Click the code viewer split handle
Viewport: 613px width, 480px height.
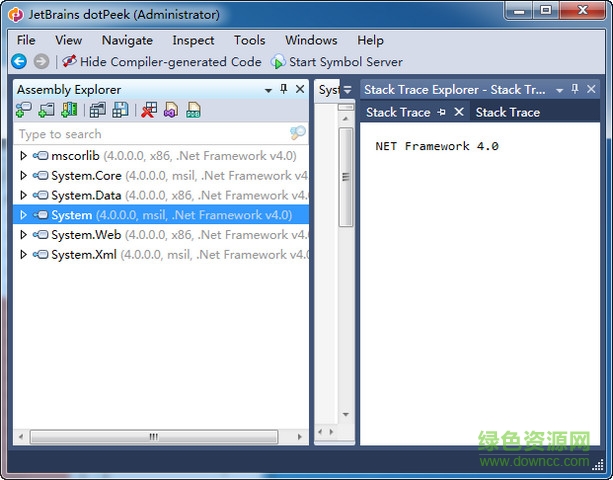tap(346, 107)
